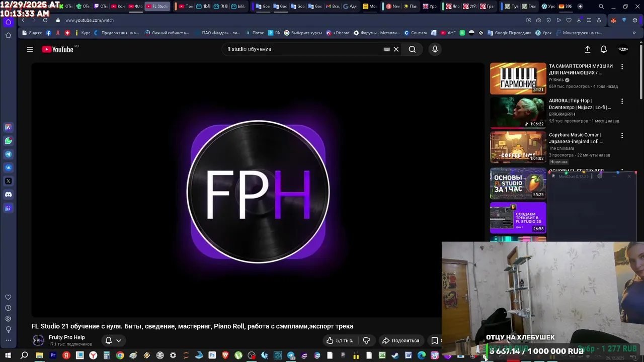
Task: Open Aria AI in the sidebar
Action: (8, 127)
